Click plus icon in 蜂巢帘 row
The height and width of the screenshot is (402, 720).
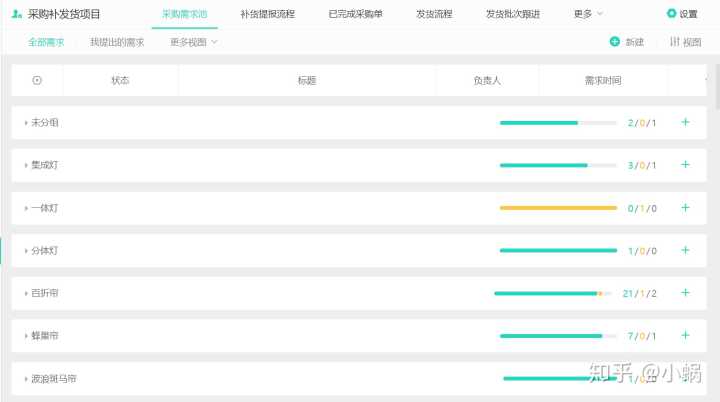click(x=685, y=336)
